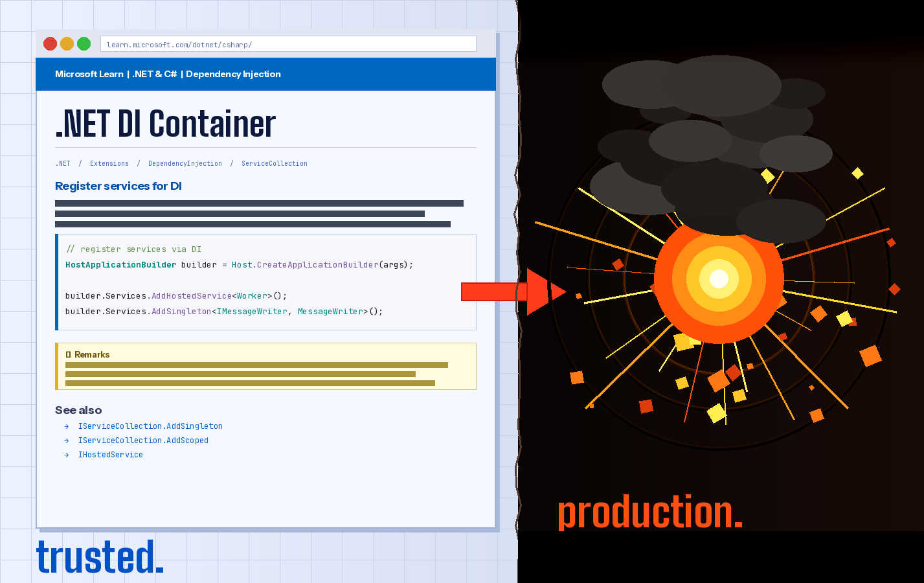Viewport: 924px width, 583px height.
Task: Click the arrow icon beside IServiceCollection.AddScoped
Action: tap(67, 440)
